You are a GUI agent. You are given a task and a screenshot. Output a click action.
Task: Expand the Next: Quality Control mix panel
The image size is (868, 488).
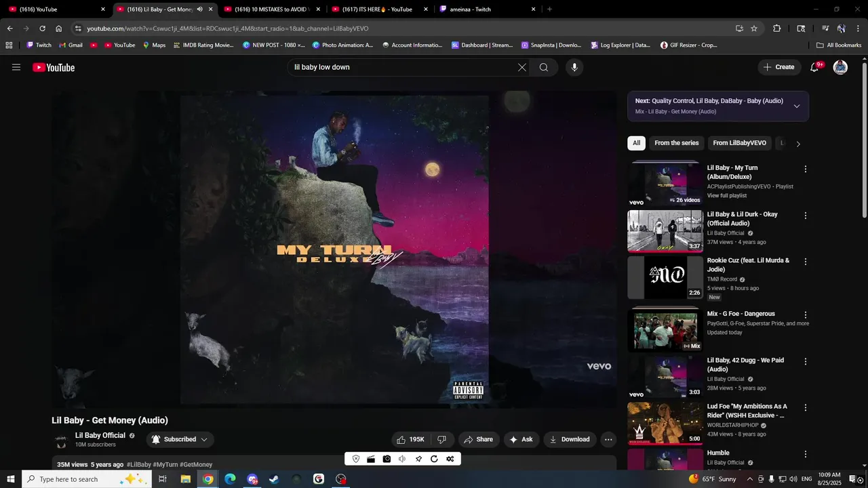[x=796, y=106]
